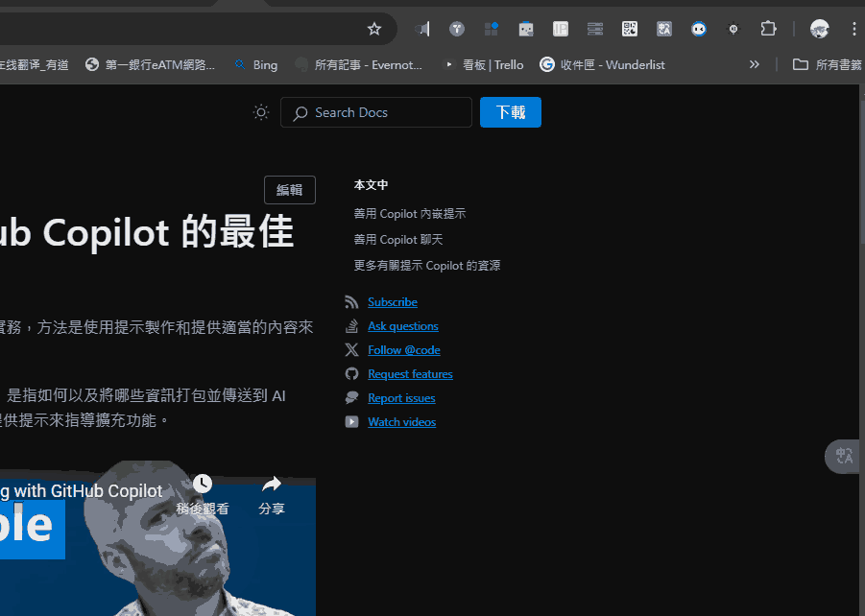Click the X logo beside Follow @code
This screenshot has height=616, width=865.
(x=351, y=349)
